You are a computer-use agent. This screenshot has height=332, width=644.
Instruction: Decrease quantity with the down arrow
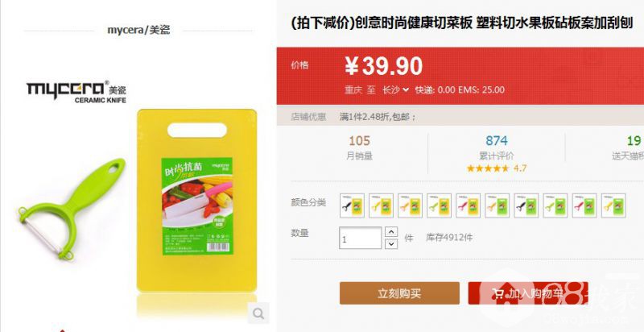click(x=391, y=244)
